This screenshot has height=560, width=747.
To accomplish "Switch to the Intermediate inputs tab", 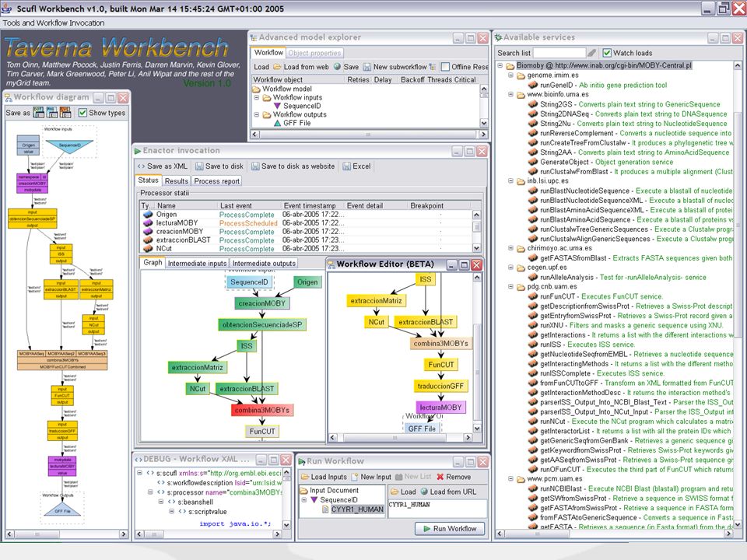I will [197, 264].
